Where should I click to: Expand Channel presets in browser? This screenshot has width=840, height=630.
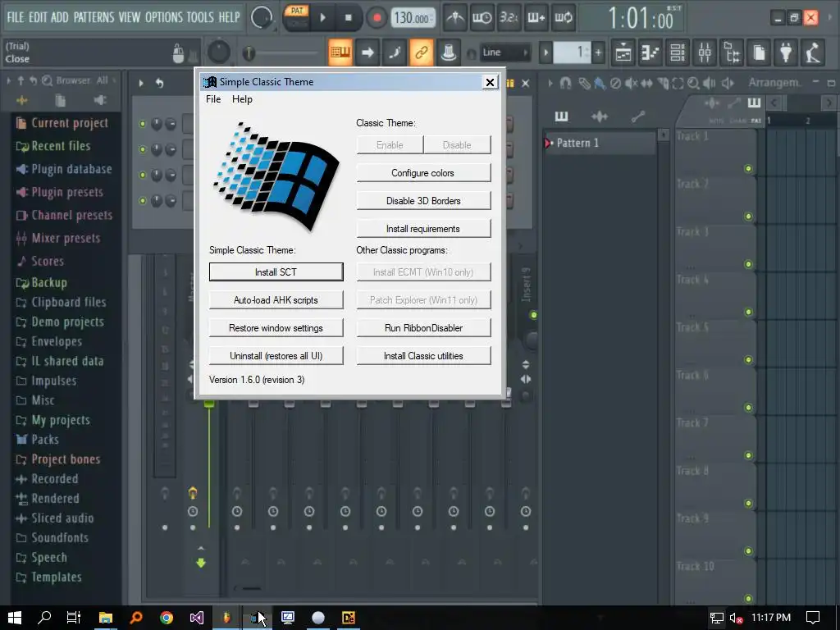[x=64, y=215]
